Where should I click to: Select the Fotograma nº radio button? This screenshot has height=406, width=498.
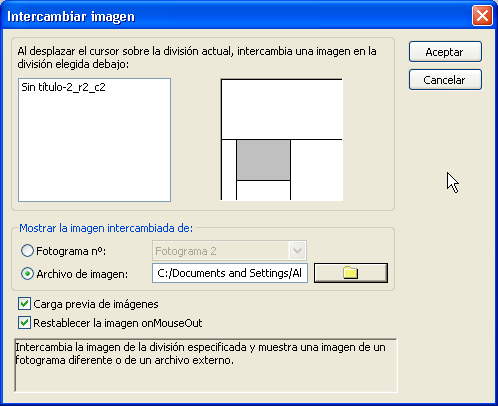27,251
